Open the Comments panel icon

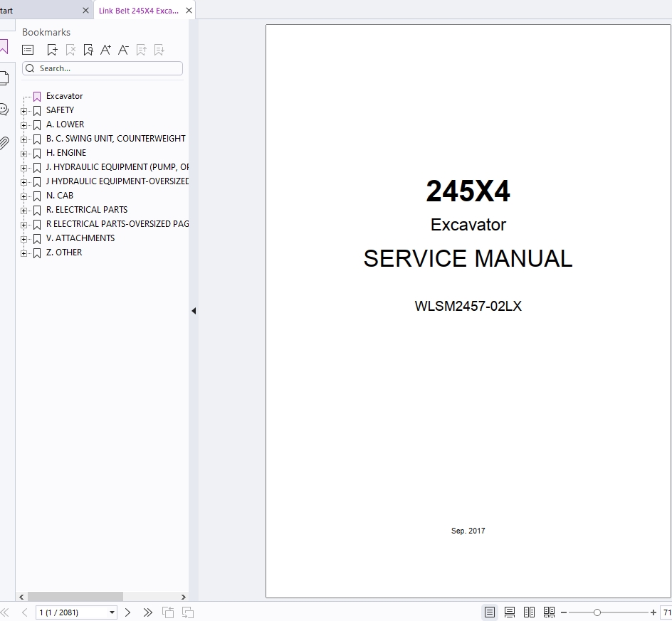tap(4, 110)
